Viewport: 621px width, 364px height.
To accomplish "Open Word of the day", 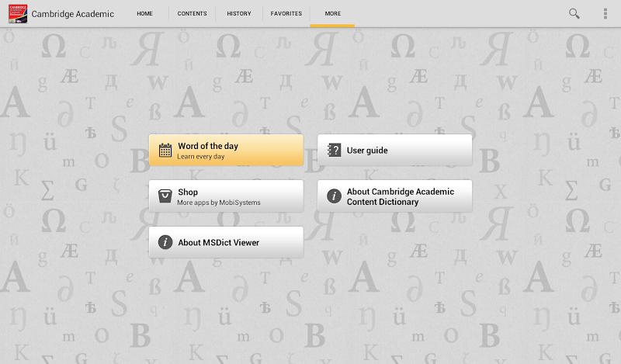I will 226,150.
